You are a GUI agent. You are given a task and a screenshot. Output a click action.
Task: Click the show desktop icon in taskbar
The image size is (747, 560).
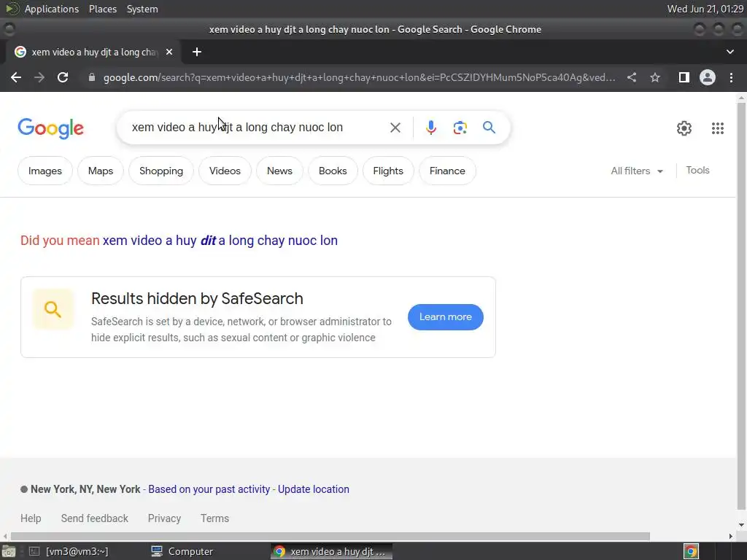click(9, 551)
